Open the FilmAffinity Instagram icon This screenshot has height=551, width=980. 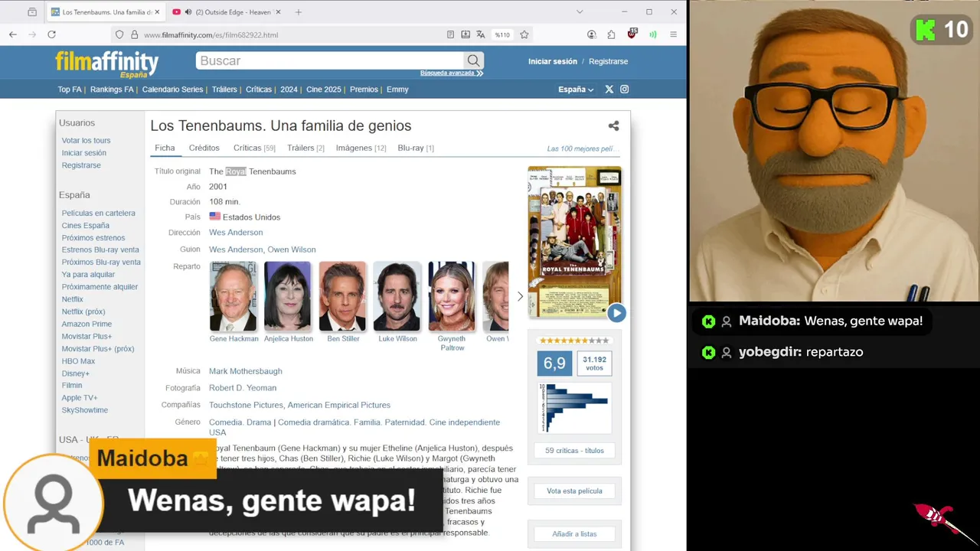click(x=625, y=90)
